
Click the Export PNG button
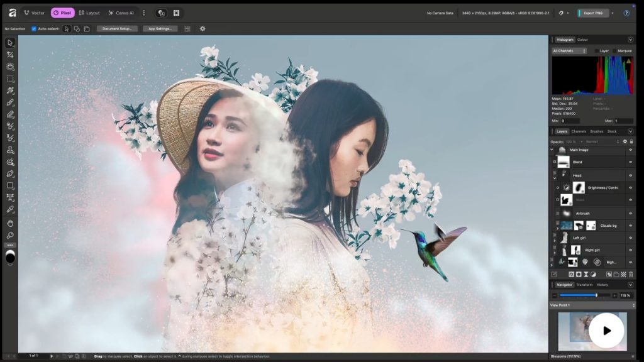[x=593, y=13]
